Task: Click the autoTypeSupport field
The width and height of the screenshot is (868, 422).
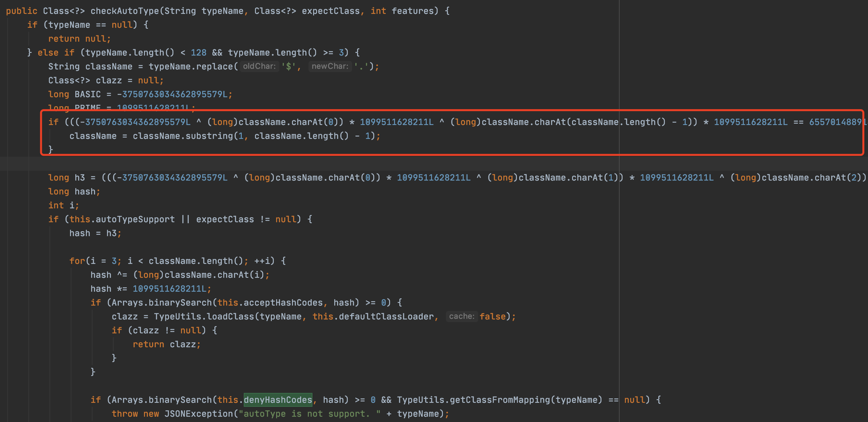Action: pyautogui.click(x=135, y=219)
